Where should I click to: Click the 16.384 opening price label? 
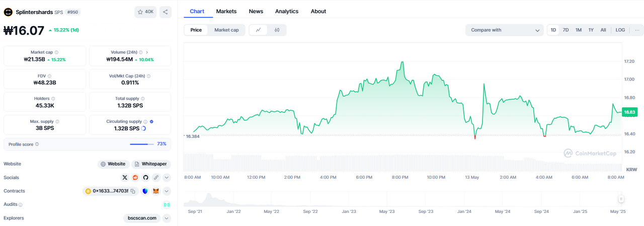click(x=193, y=136)
